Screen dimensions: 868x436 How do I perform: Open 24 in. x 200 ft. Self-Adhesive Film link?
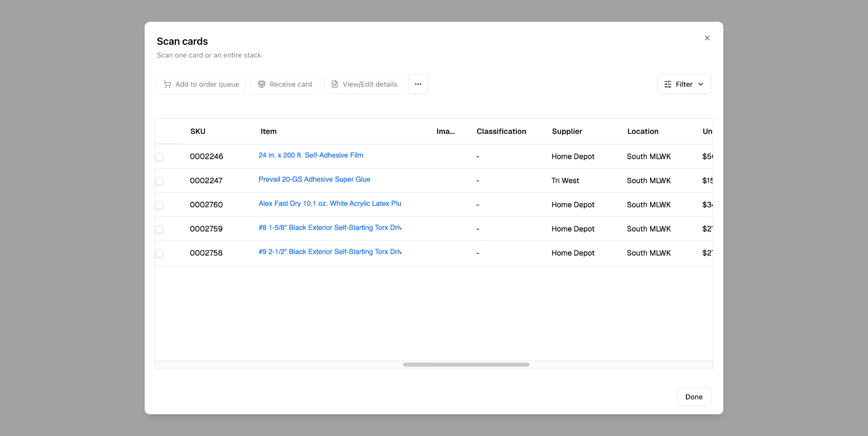pyautogui.click(x=311, y=155)
